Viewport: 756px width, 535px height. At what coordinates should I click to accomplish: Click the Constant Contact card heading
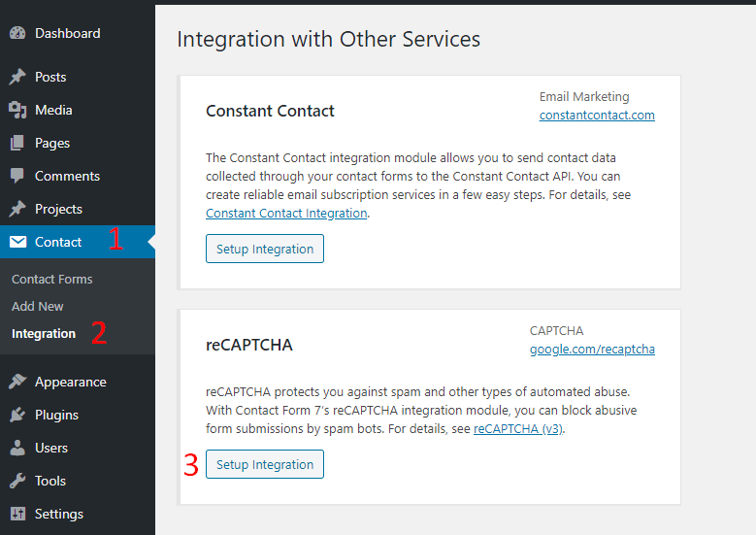coord(270,111)
